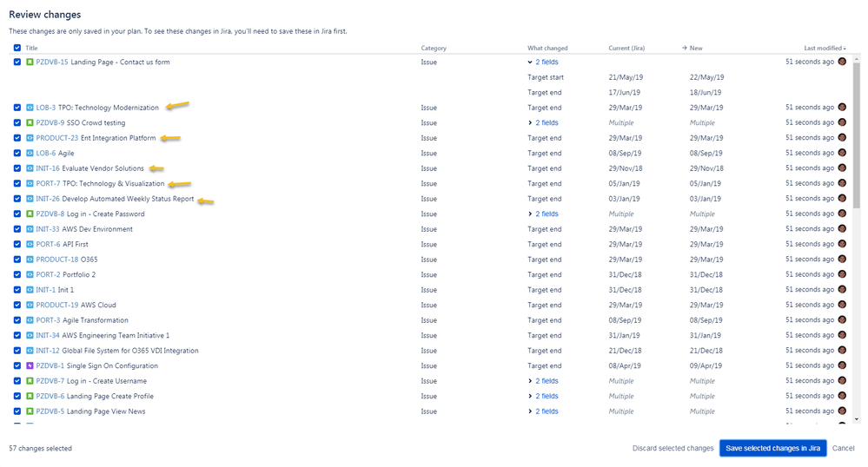The width and height of the screenshot is (868, 467).
Task: Click the '09/Apr/19' new date for PZDVB-1
Action: (x=706, y=365)
